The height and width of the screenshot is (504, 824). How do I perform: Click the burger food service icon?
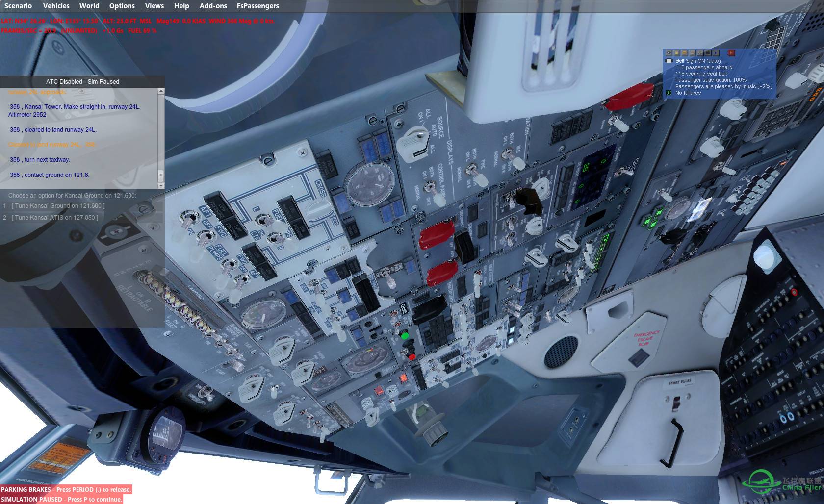point(684,53)
